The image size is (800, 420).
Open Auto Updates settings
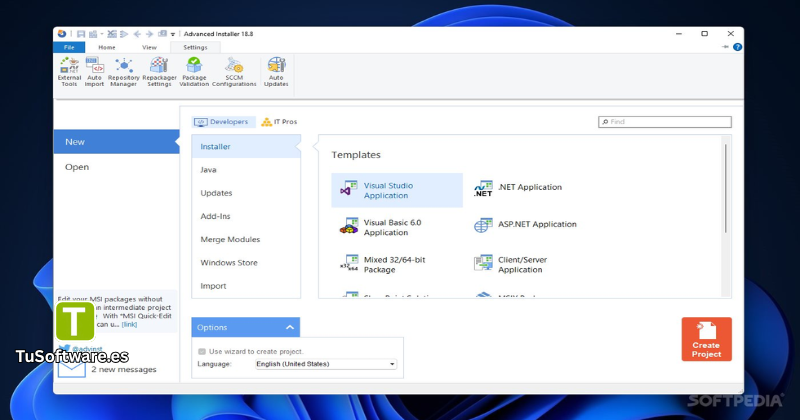pyautogui.click(x=276, y=71)
